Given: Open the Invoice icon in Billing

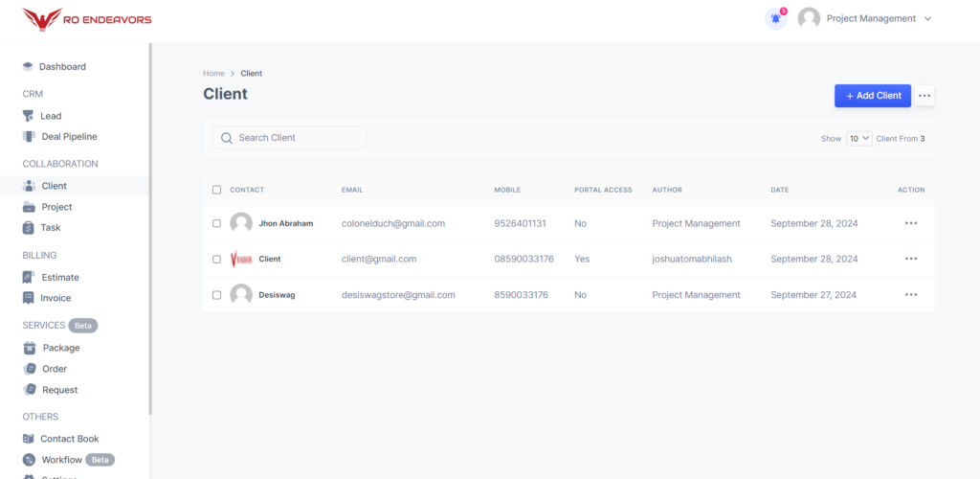Looking at the screenshot, I should tap(29, 298).
